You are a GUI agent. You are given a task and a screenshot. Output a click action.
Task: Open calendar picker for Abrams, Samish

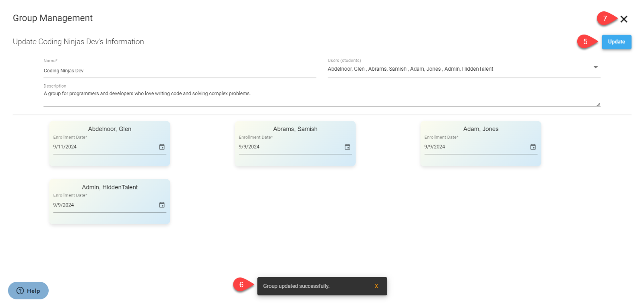tap(347, 147)
